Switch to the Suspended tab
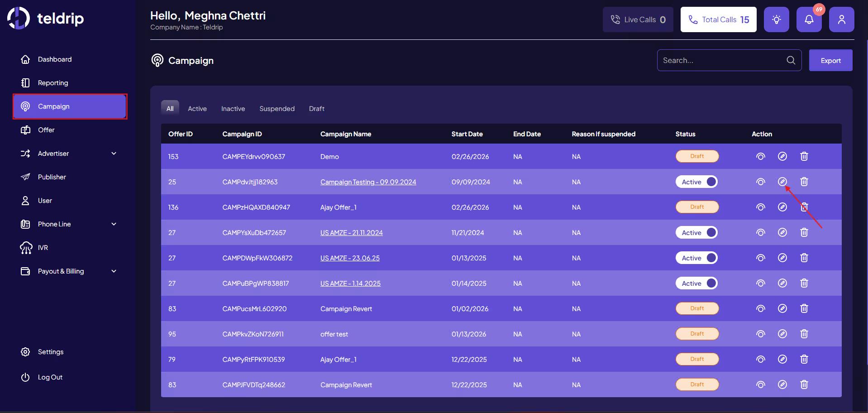The image size is (868, 413). coord(277,109)
